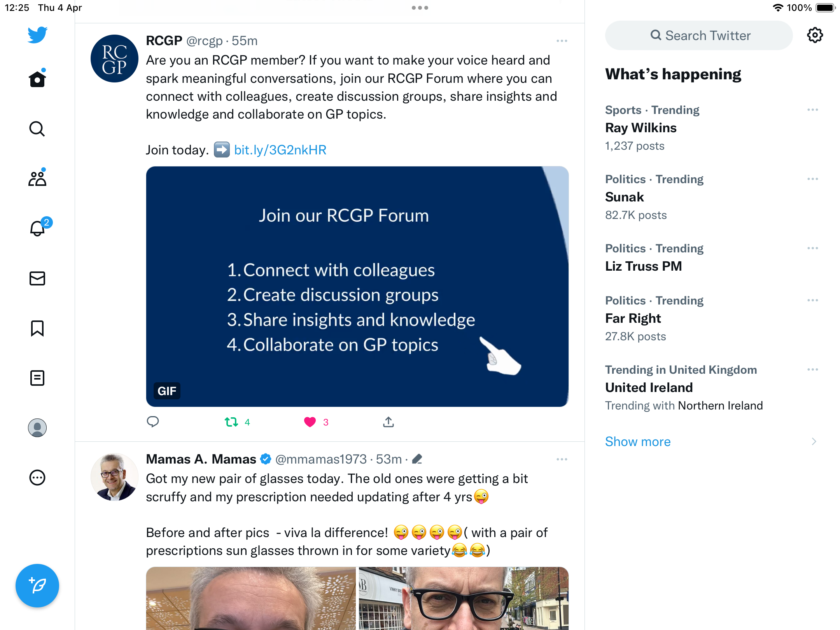This screenshot has height=630, width=840.
Task: Open the bit.ly/3G2nkHR link
Action: (280, 150)
